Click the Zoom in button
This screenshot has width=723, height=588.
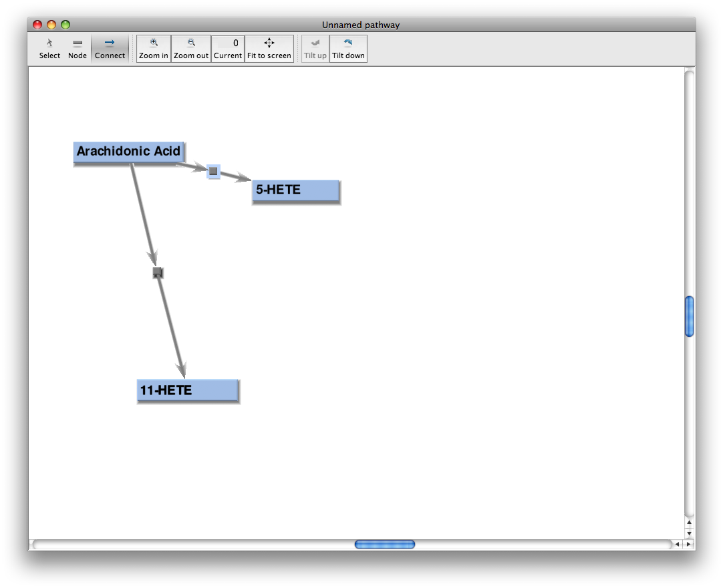pyautogui.click(x=154, y=49)
